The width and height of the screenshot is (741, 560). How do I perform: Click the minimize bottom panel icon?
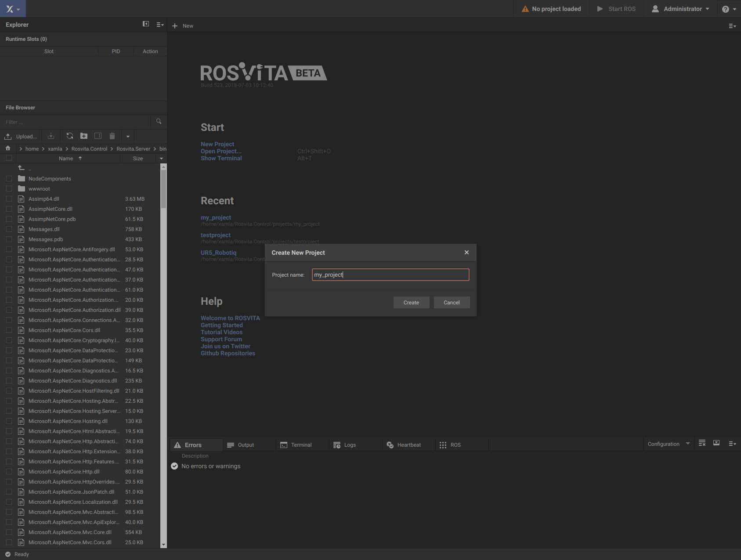click(716, 443)
